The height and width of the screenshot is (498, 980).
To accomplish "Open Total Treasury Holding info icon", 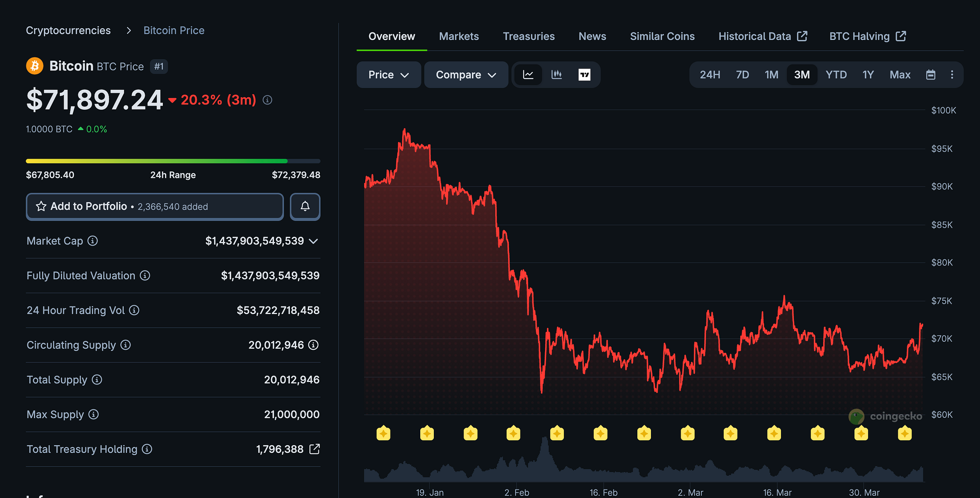I will coord(147,449).
